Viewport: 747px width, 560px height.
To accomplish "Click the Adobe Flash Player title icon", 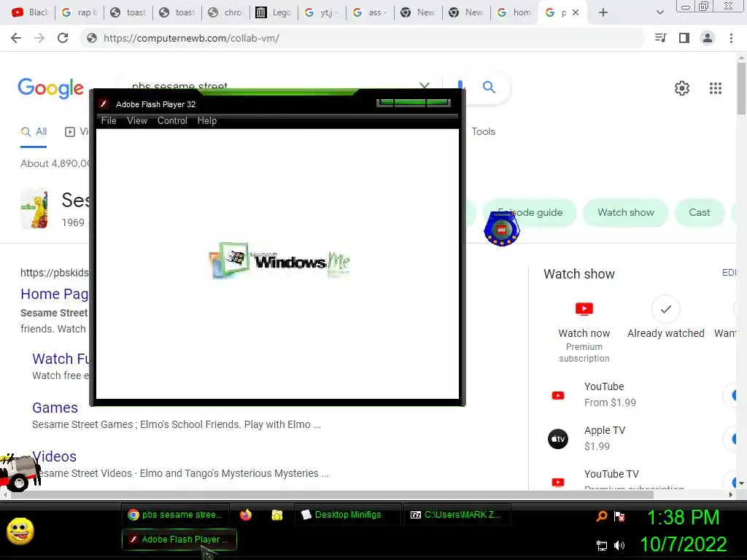I will [104, 104].
